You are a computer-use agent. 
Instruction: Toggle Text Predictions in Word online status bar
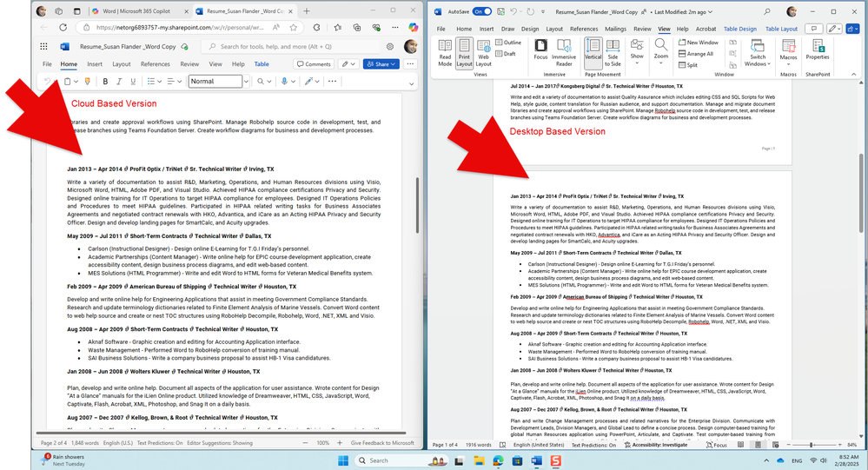(x=159, y=443)
